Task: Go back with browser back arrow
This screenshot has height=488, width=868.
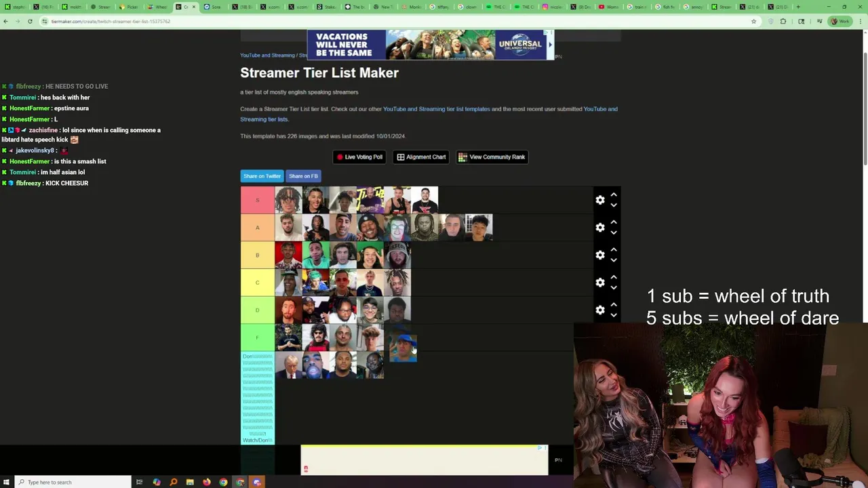Action: (x=5, y=21)
